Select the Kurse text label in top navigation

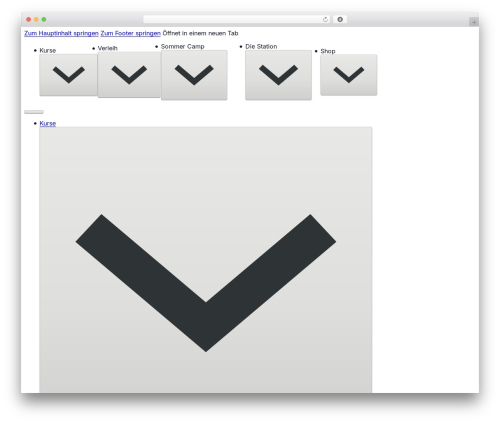click(48, 51)
